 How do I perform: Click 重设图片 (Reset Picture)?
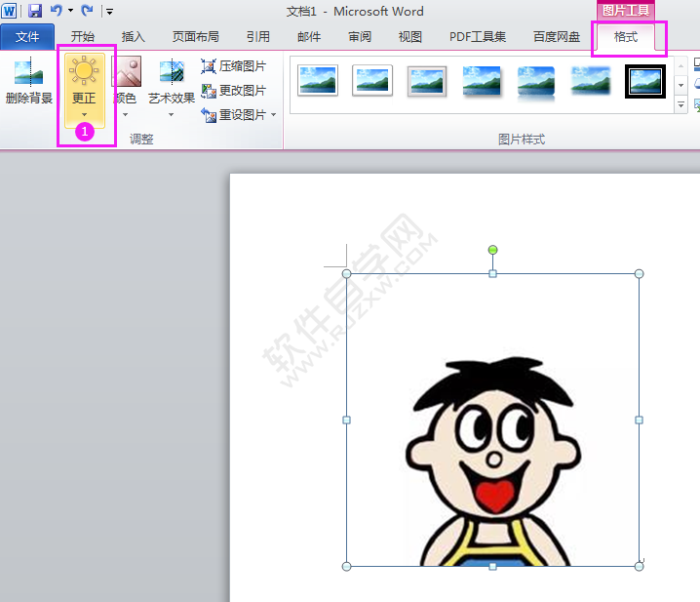pyautogui.click(x=234, y=115)
